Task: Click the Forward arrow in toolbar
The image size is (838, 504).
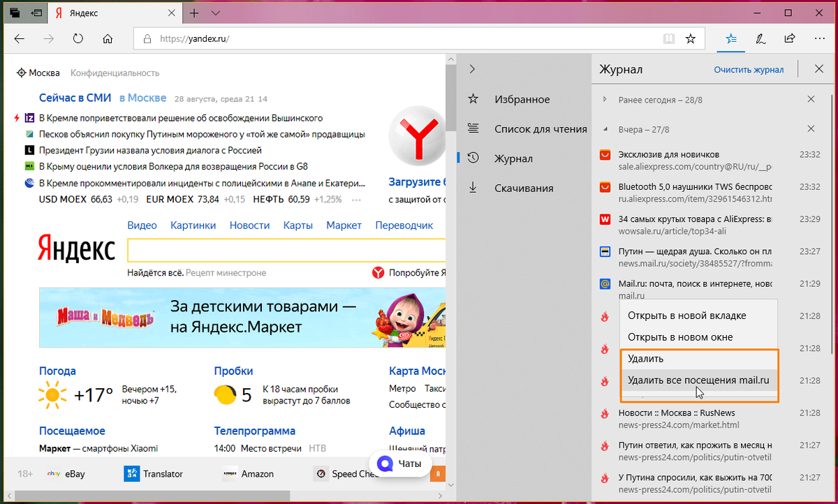Action: 49,38
